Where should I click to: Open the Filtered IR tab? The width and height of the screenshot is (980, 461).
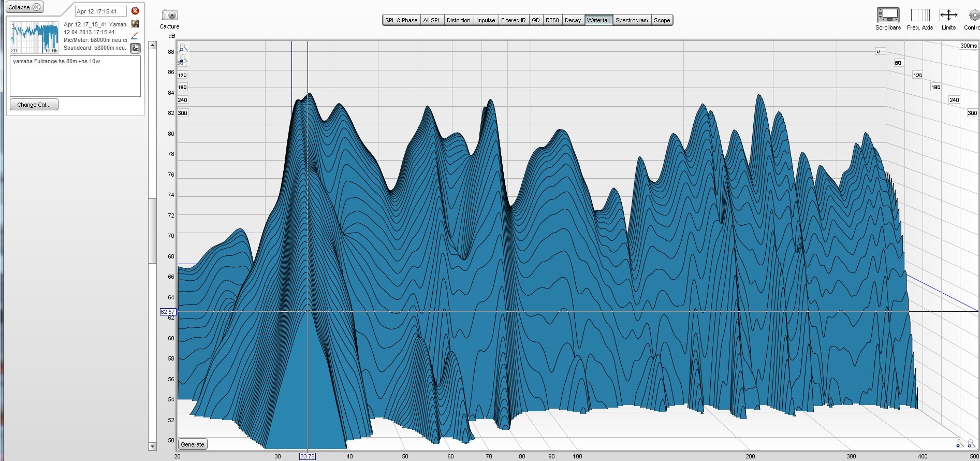tap(514, 20)
